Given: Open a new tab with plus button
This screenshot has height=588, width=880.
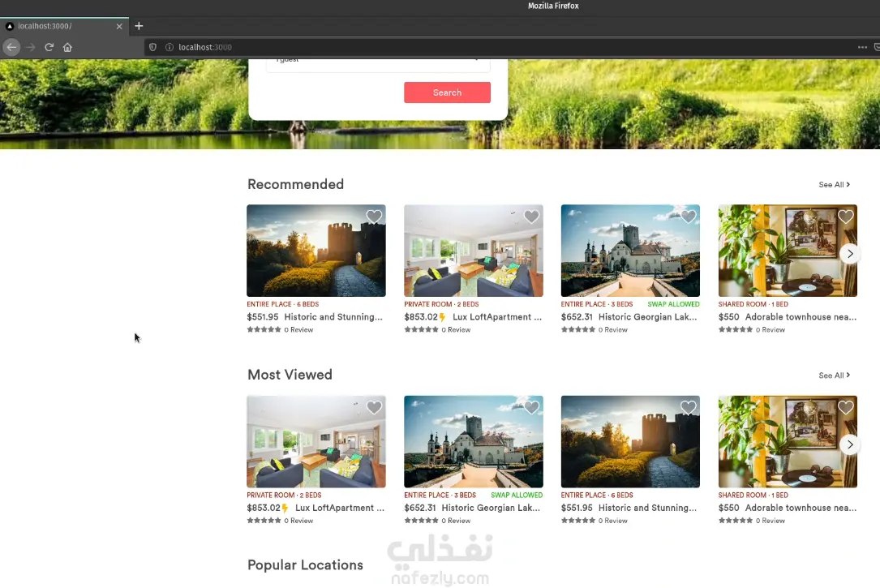Looking at the screenshot, I should pos(139,26).
